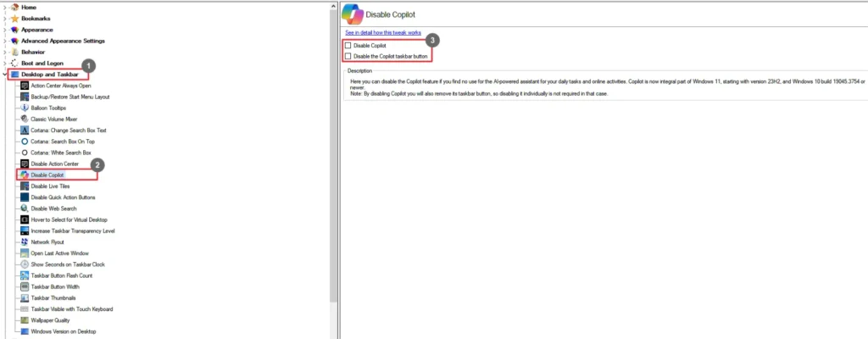This screenshot has width=868, height=339.
Task: Select the Home category label
Action: tap(29, 7)
